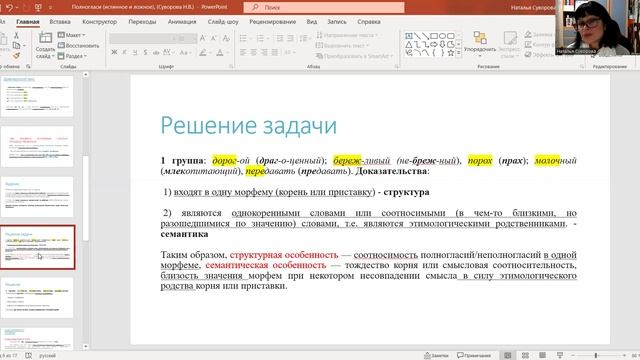This screenshot has height=360, width=640.
Task: Switch to slide sorter view icon
Action: click(525, 356)
